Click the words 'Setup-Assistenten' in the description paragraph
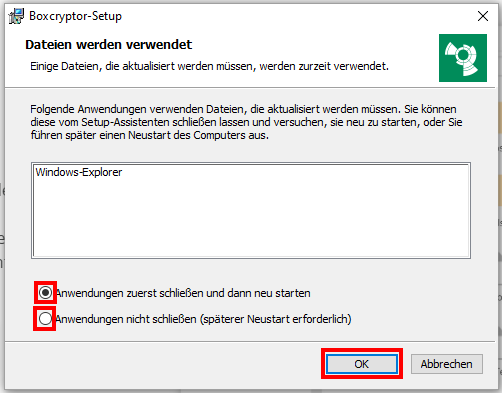The image size is (502, 393). pos(125,122)
